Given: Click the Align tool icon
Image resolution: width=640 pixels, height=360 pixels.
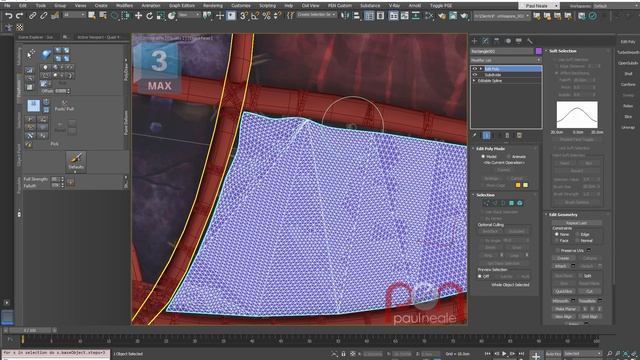Looking at the screenshot, I should pos(356,16).
